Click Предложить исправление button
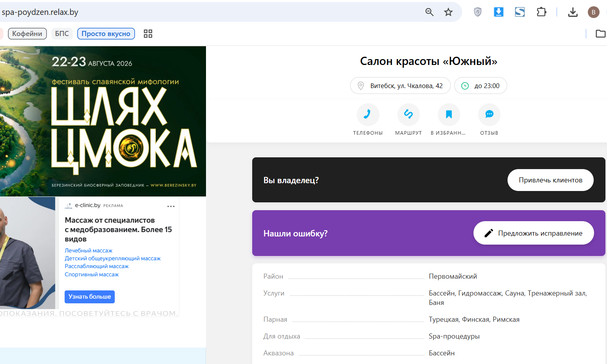The width and height of the screenshot is (607, 364). 534,233
